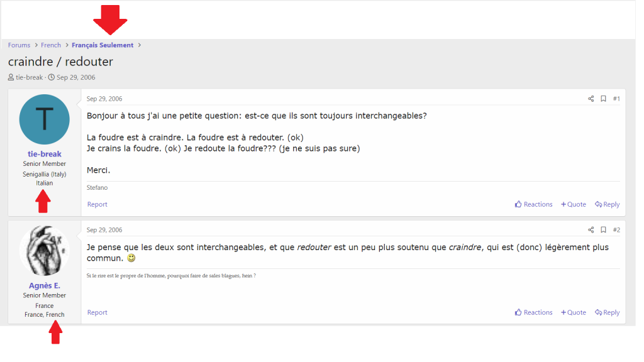Open Agnès E.'s username profile link
This screenshot has width=644, height=362.
pyautogui.click(x=44, y=285)
